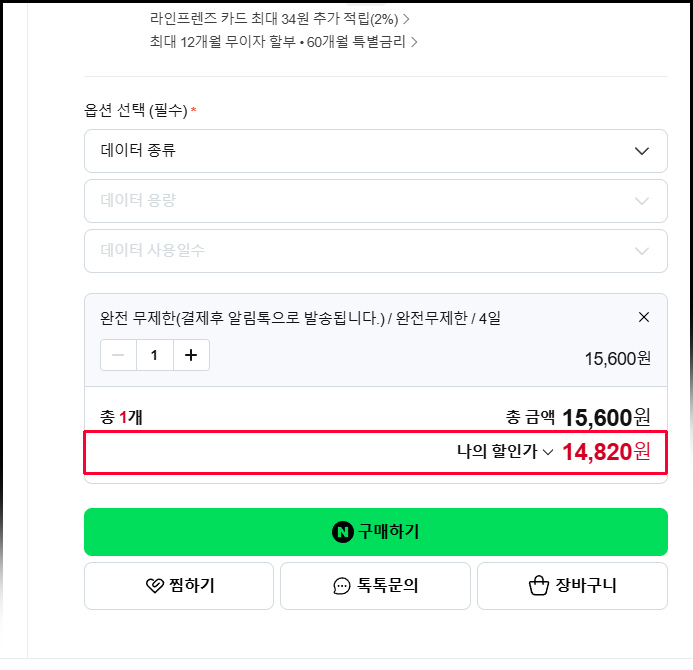This screenshot has width=693, height=670.
Task: Click the 14,820원 discounted price
Action: point(606,452)
